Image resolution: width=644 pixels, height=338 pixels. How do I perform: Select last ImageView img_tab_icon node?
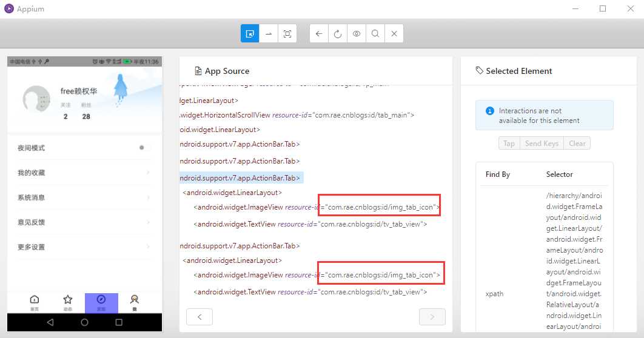click(317, 275)
